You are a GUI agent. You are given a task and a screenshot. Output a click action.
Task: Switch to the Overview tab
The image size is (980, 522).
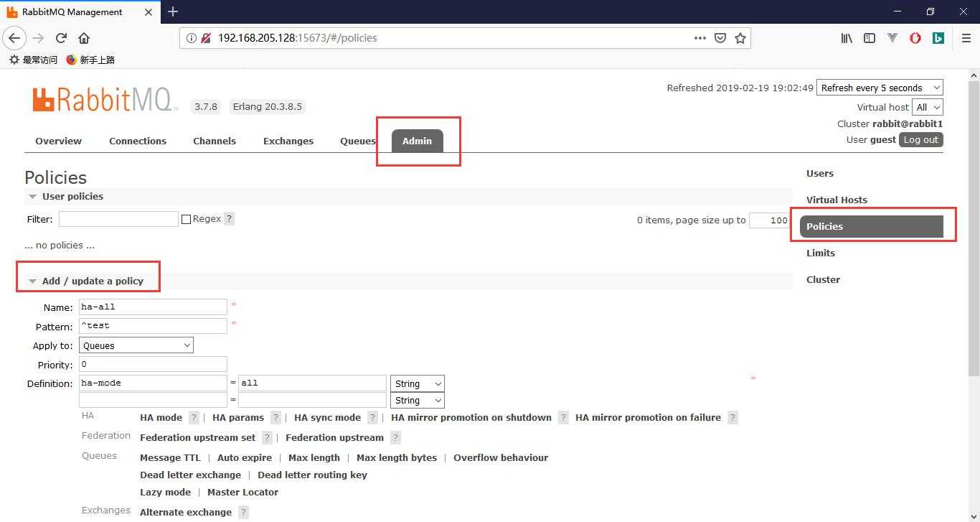coord(58,141)
